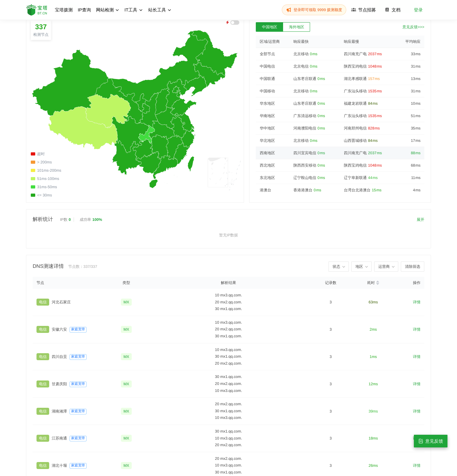Click 清除筛选 button
457x476 pixels.
[413, 267]
